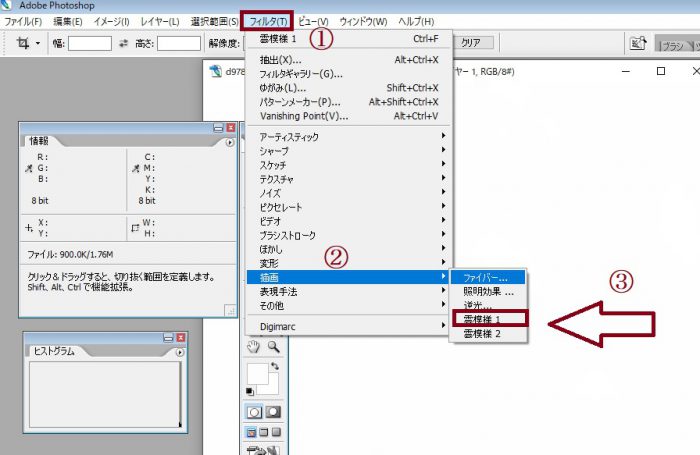Click the 幅 width input field
The image size is (700, 455).
point(90,43)
